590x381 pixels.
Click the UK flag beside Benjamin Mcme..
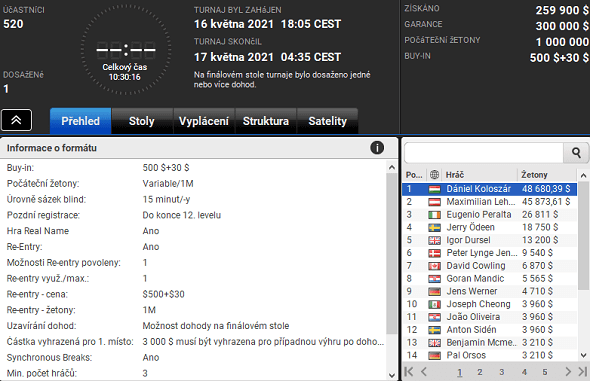click(434, 343)
